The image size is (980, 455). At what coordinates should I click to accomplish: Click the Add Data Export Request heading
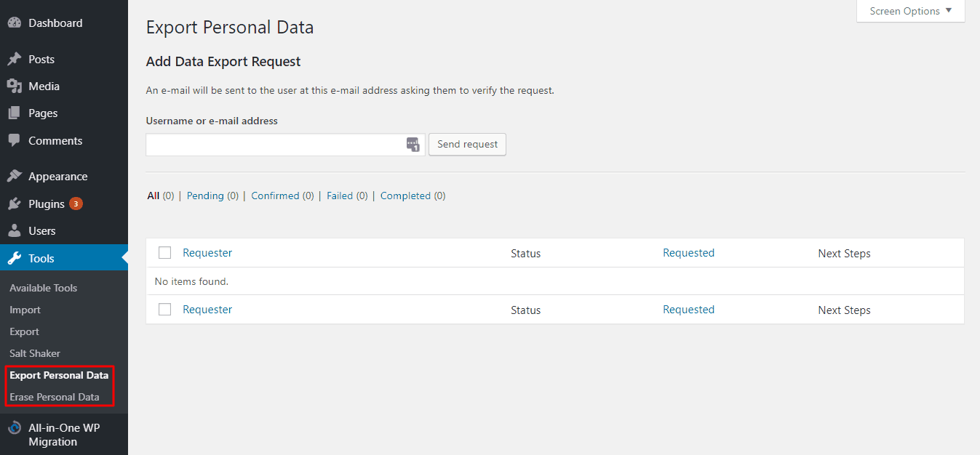pyautogui.click(x=223, y=62)
